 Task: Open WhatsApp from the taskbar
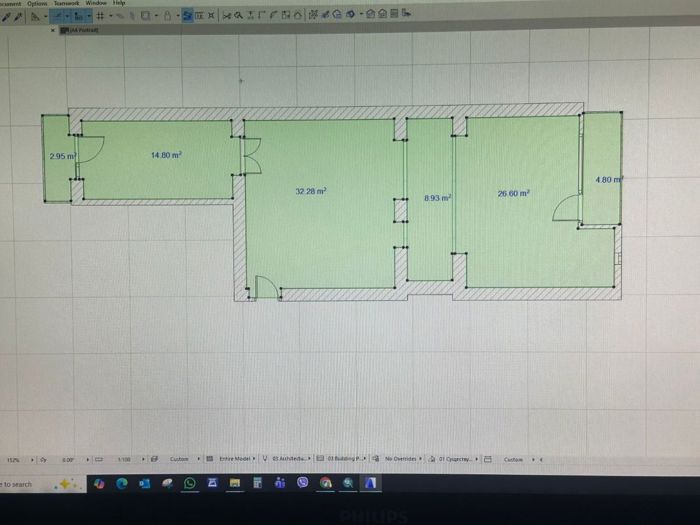pos(189,483)
